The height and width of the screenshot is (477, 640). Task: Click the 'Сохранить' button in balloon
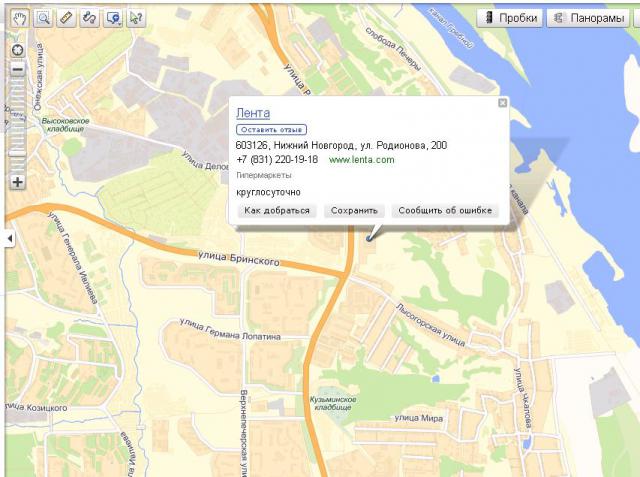(354, 211)
